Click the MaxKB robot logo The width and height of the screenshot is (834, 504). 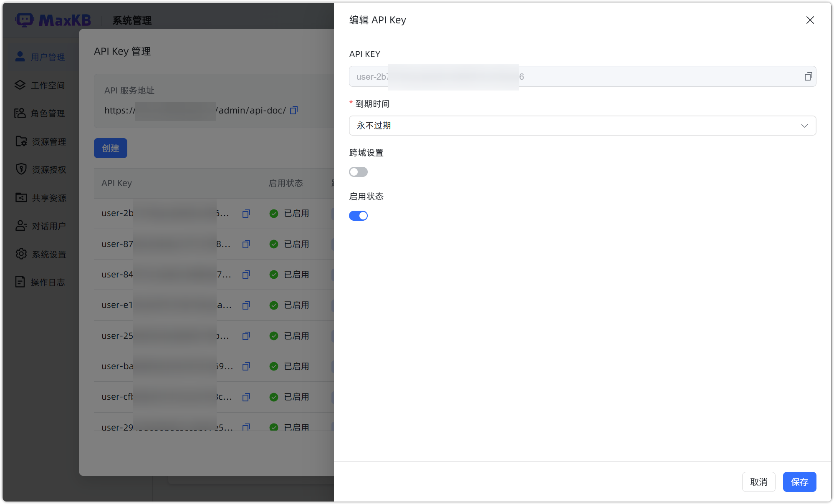pyautogui.click(x=25, y=20)
